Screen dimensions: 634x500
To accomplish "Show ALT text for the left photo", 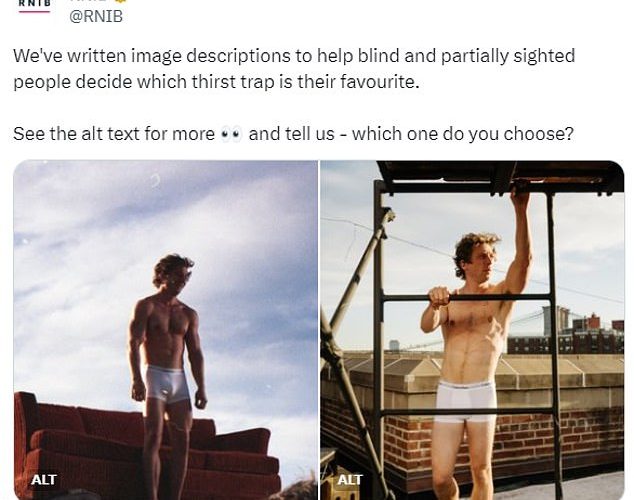I will coord(44,480).
